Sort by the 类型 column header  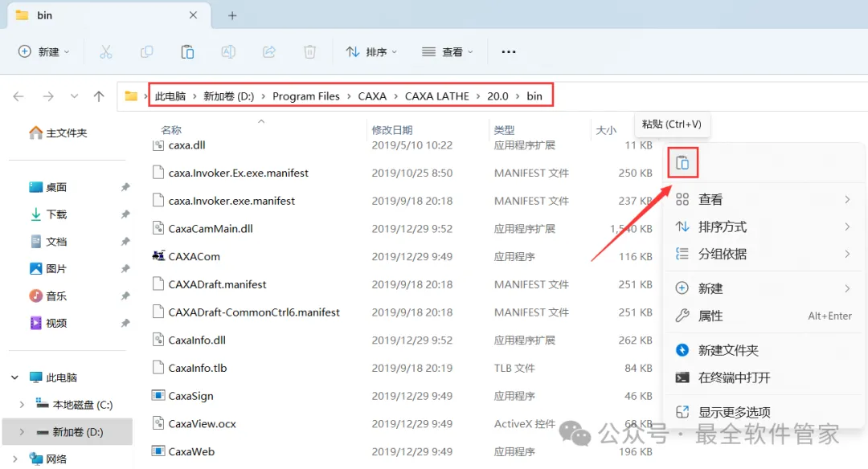coord(504,130)
